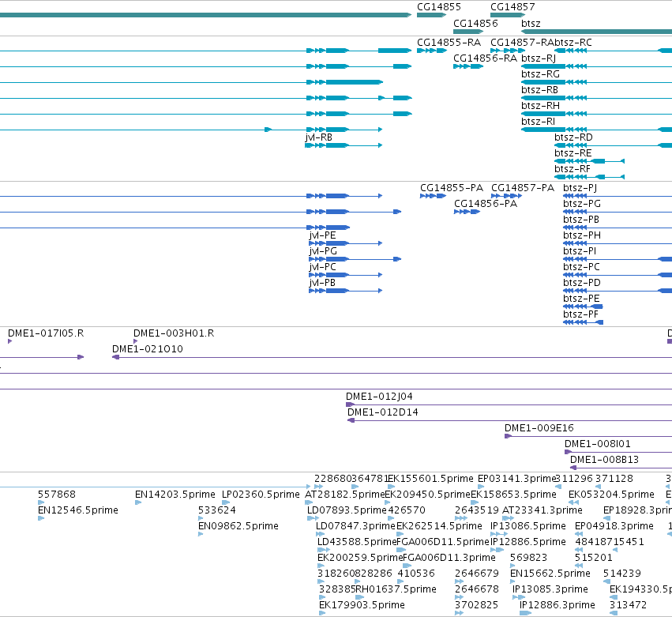Click the btsz-RE transcript label

coord(573,153)
